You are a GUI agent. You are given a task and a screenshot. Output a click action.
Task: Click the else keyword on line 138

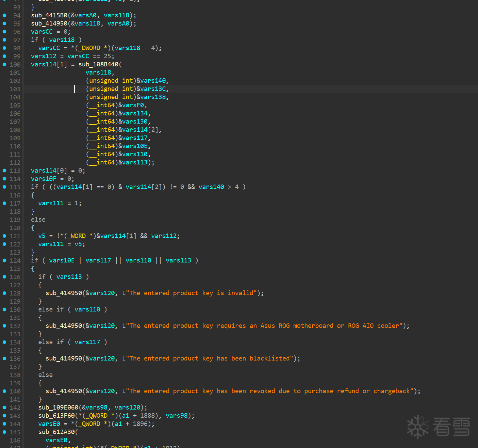pos(46,375)
